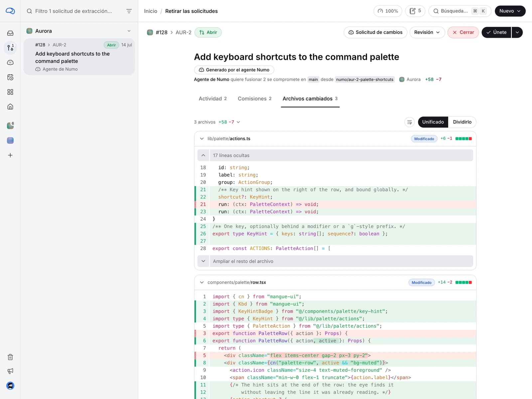Click Solicitud de cambios button
Viewport: 532px width, 399px height.
click(x=375, y=32)
